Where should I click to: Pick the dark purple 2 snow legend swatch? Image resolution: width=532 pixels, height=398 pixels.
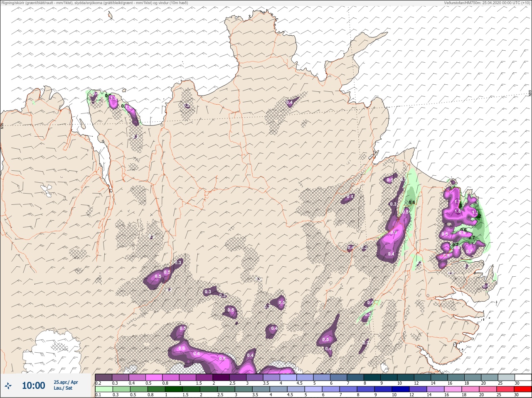click(x=221, y=377)
